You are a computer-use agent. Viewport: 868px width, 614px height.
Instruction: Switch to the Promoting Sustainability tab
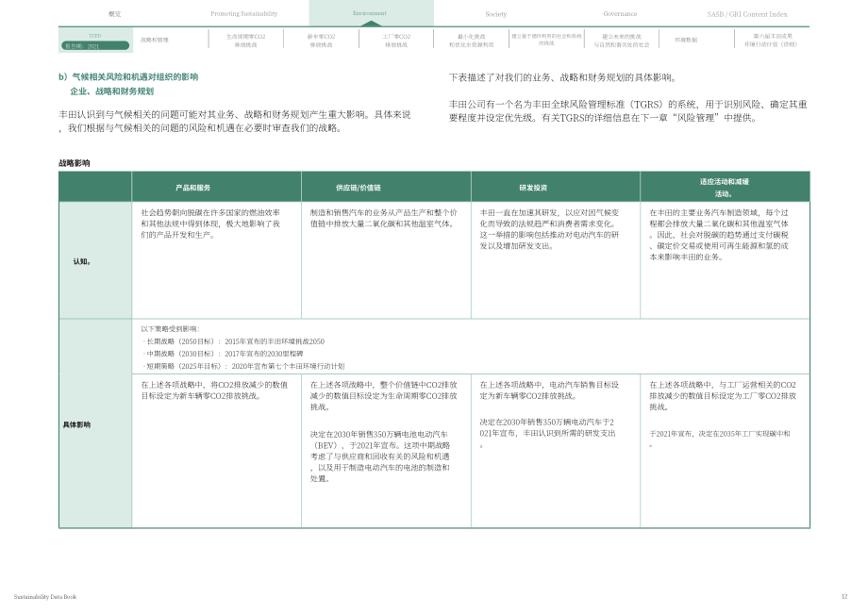click(x=243, y=14)
